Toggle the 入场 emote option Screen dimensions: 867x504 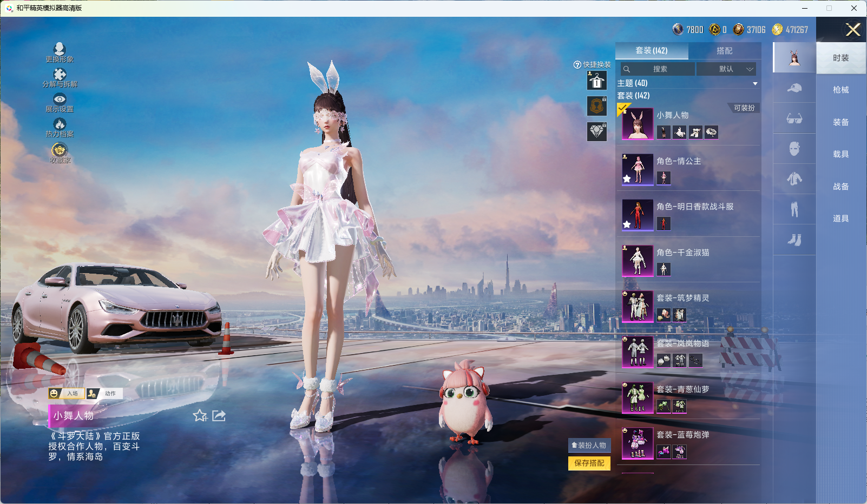67,394
